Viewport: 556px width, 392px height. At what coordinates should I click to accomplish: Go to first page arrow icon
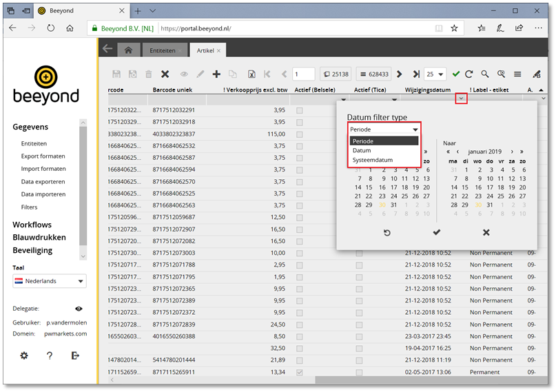267,74
